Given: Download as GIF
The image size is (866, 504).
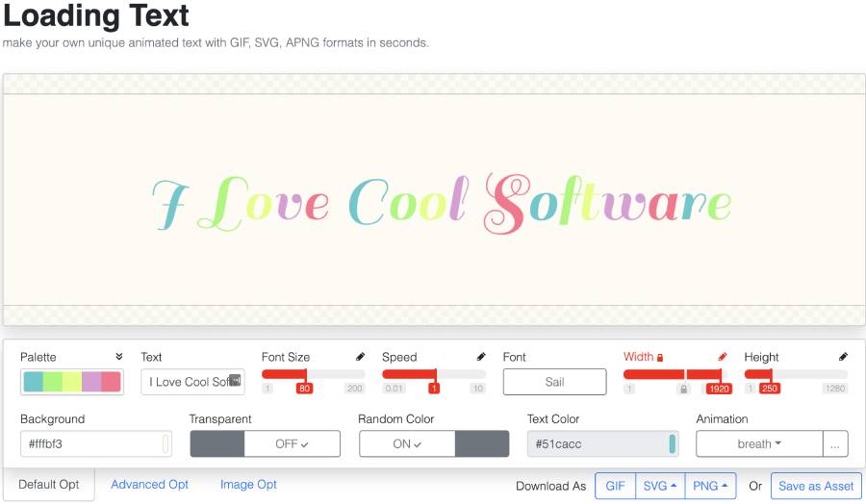Looking at the screenshot, I should click(615, 486).
